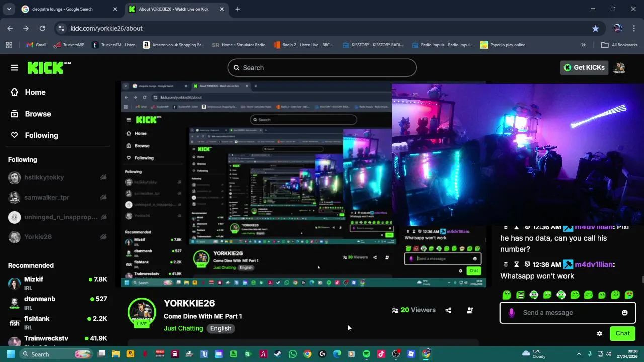Viewport: 644px width, 362px height.
Task: Click the delete icon on Whatsapp message
Action: [506, 264]
